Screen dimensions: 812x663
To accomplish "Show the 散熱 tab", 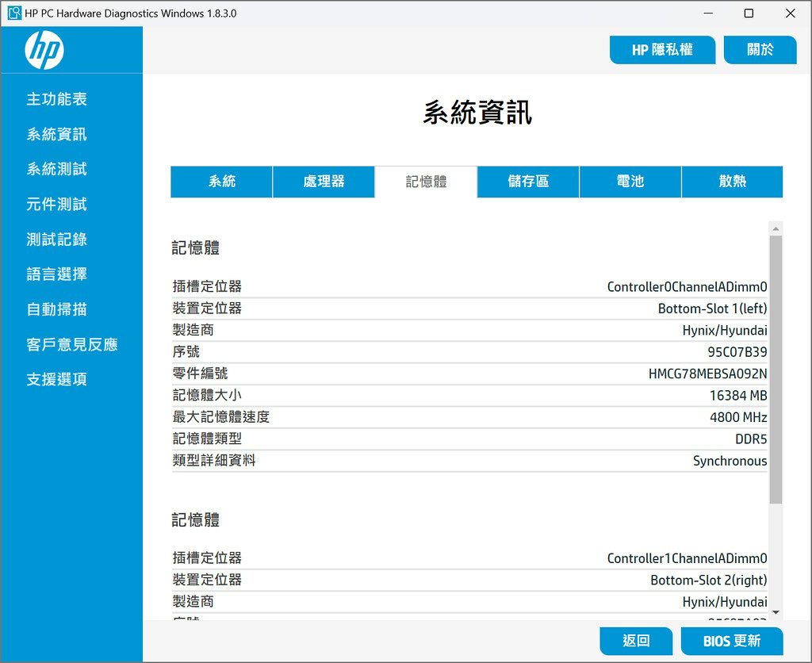I will click(x=732, y=182).
